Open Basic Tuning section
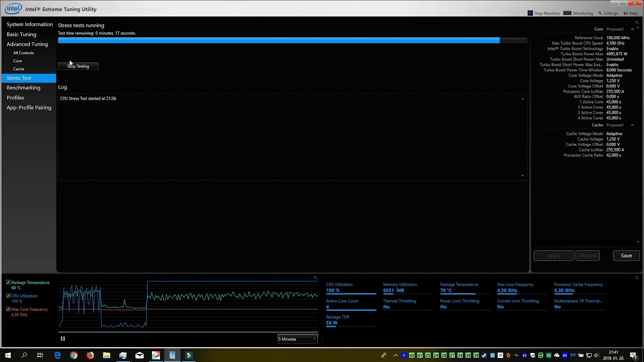The height and width of the screenshot is (362, 644). click(x=22, y=34)
